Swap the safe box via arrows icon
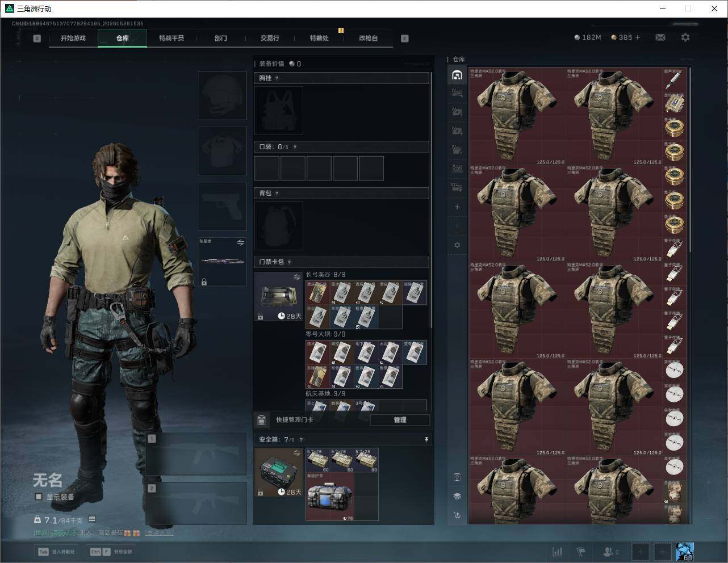Viewport: 728px width, 563px height. (296, 453)
